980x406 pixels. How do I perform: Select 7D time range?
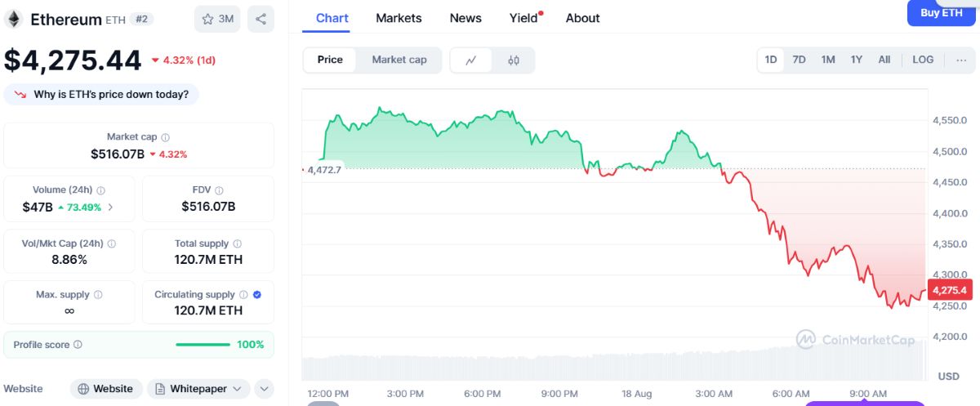(x=800, y=60)
